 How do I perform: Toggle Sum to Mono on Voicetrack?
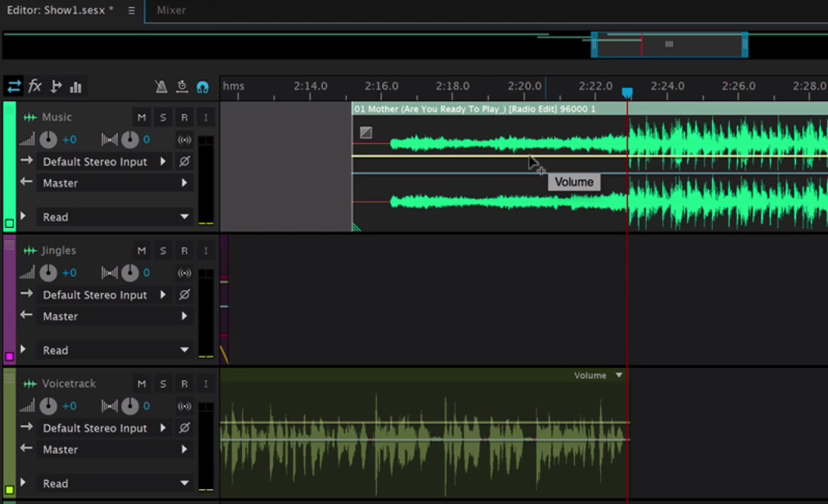point(184,406)
